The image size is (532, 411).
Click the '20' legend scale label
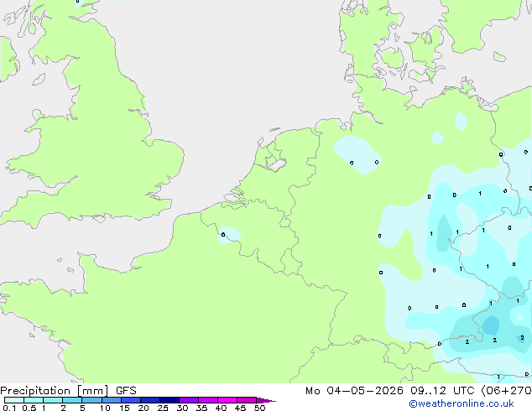click(143, 408)
